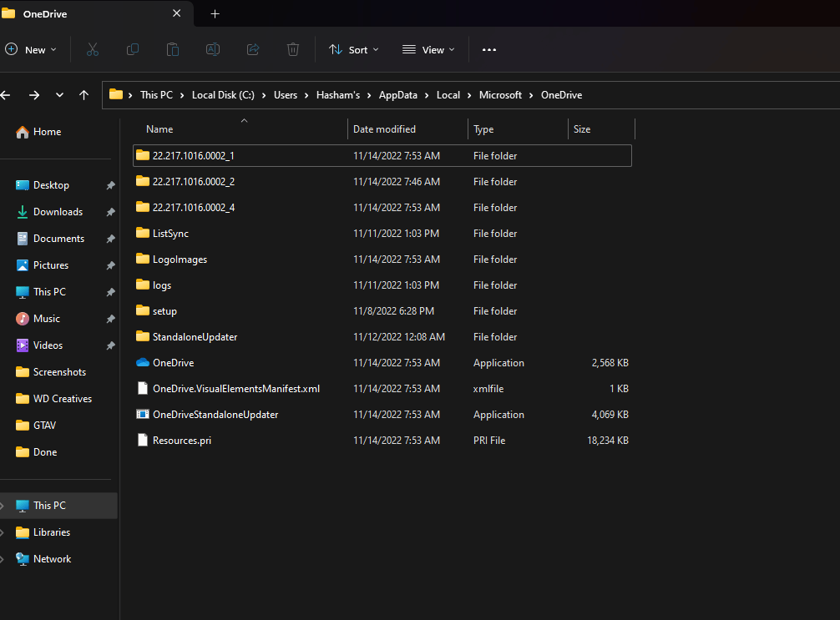Delete the selection with the trash icon
The width and height of the screenshot is (840, 620).
click(292, 49)
